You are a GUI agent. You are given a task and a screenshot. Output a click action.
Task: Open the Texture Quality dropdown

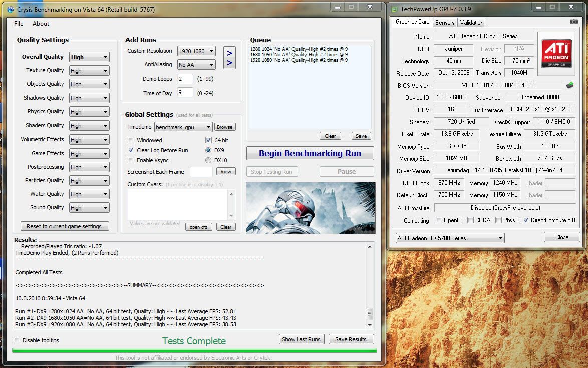tap(89, 71)
